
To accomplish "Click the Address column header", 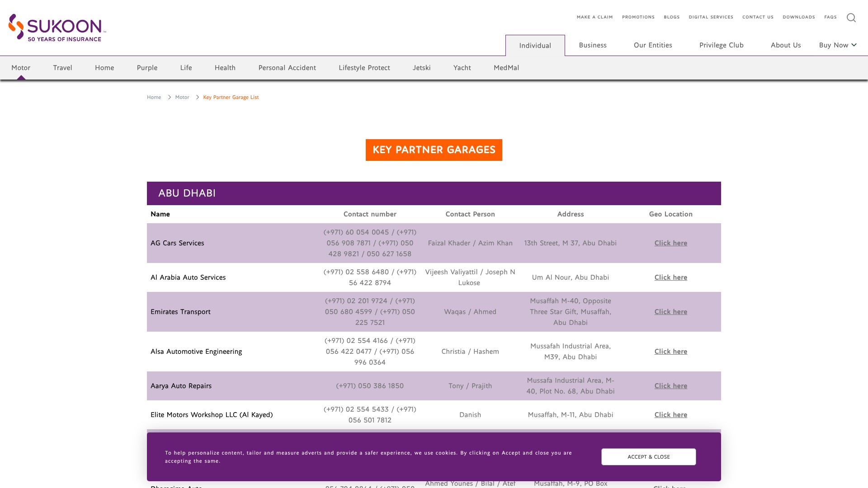I will 571,214.
